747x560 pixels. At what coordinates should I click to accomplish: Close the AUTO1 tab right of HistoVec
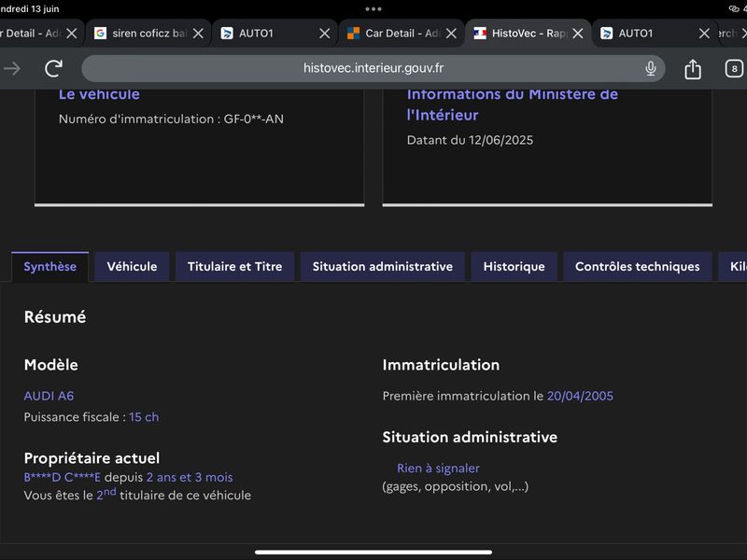point(704,34)
